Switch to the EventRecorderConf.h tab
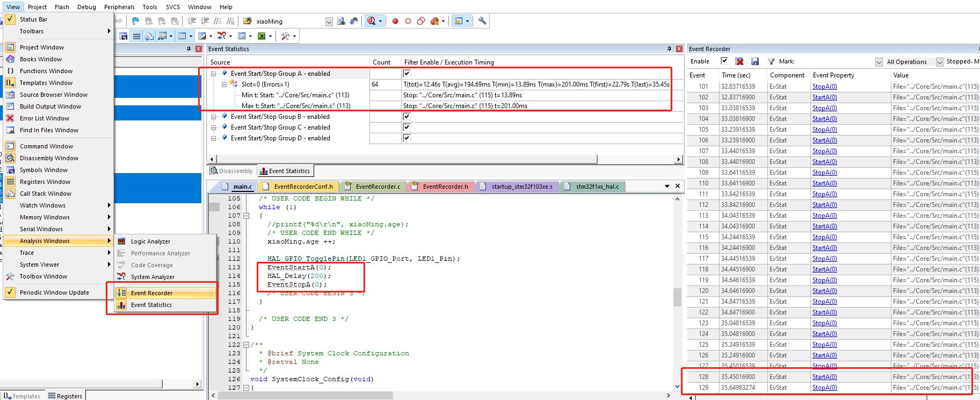 click(x=298, y=187)
